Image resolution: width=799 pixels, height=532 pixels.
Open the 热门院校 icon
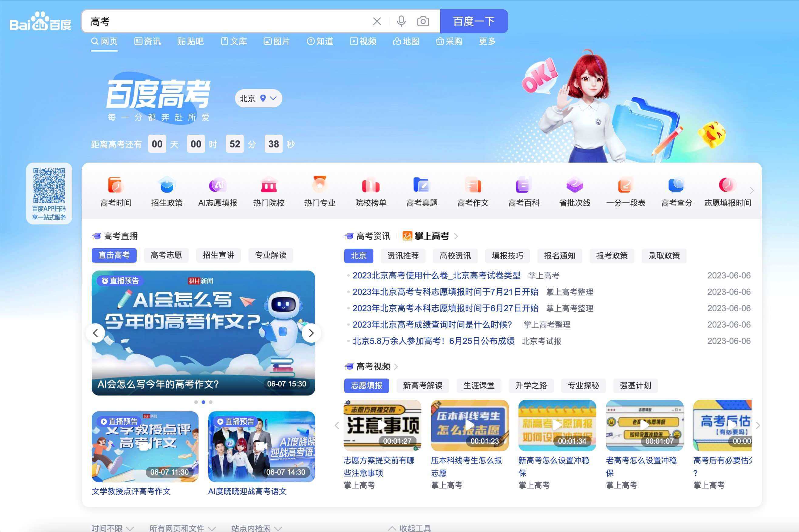click(269, 192)
